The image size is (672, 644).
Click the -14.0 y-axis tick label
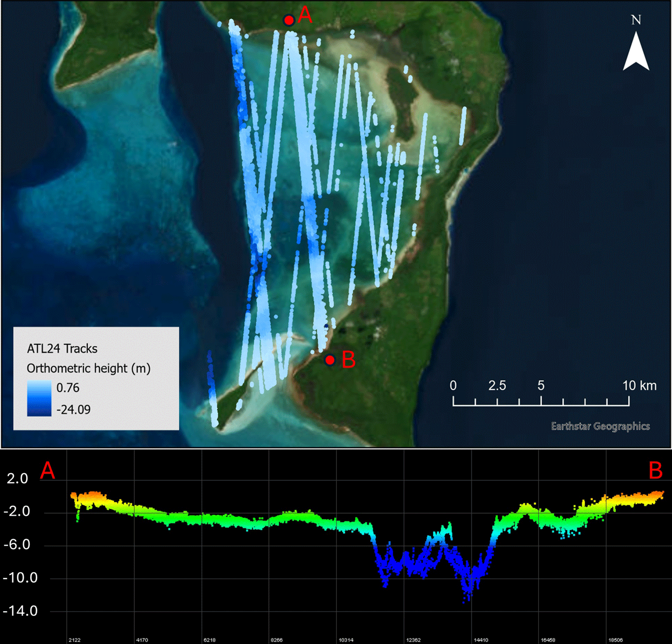[x=20, y=611]
